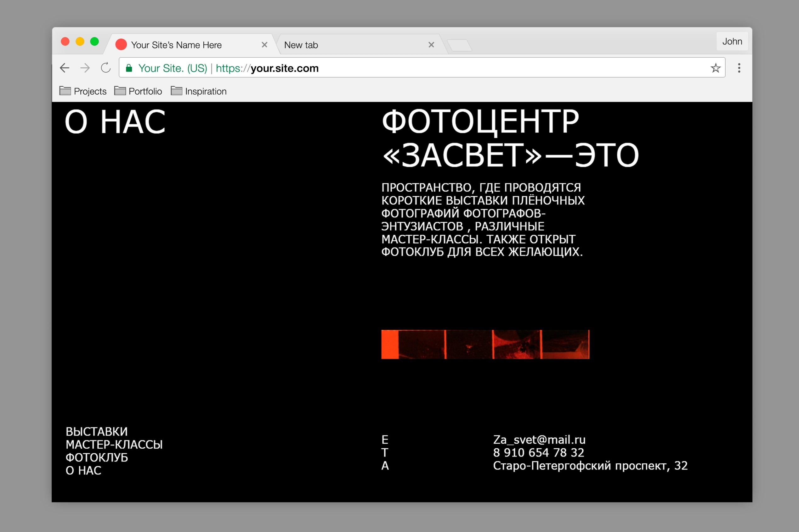Click the Za_svet@mail.ru email link
The height and width of the screenshot is (532, 799).
pos(539,440)
